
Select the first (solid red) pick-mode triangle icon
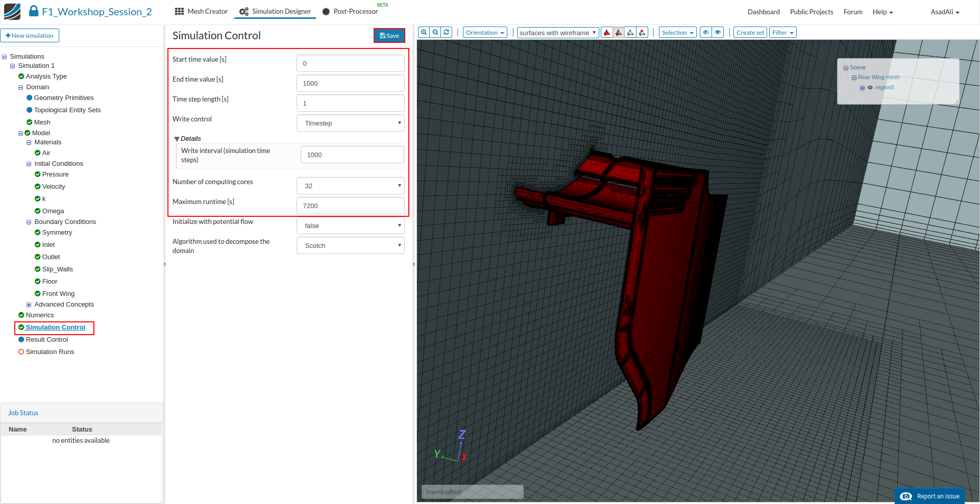point(607,33)
